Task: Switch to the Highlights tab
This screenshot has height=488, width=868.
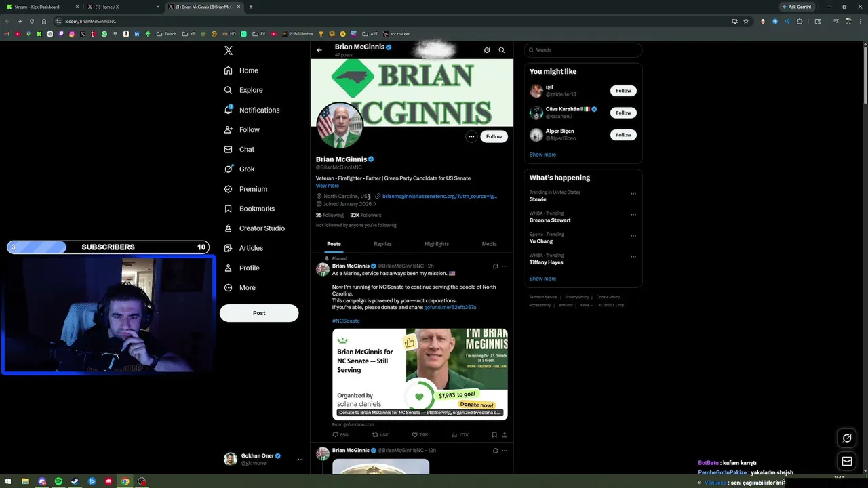Action: coord(437,244)
